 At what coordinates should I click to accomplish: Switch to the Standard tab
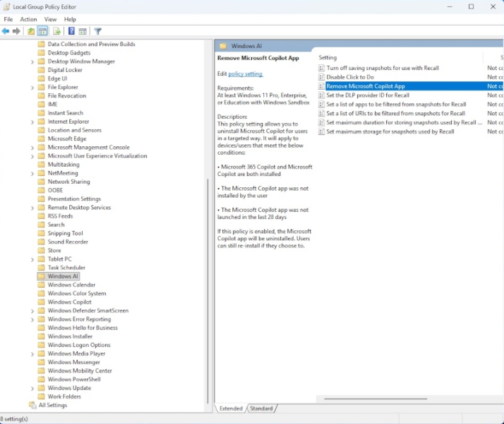coord(261,408)
